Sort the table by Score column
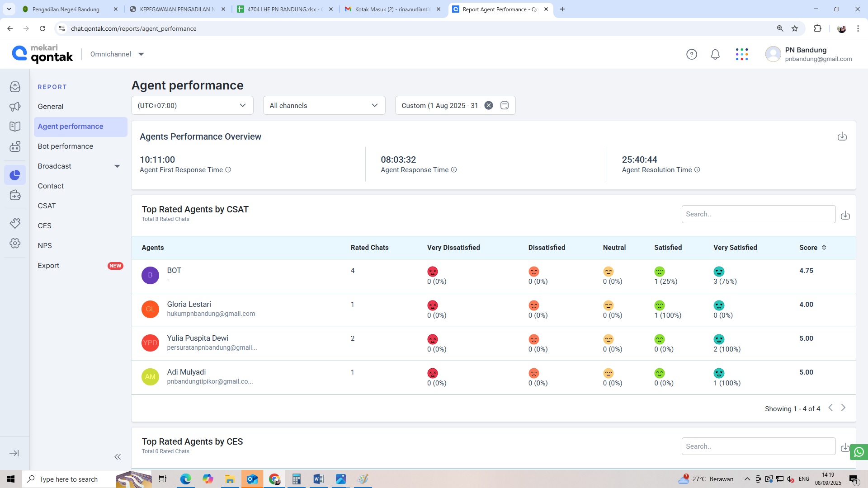 [x=824, y=248]
